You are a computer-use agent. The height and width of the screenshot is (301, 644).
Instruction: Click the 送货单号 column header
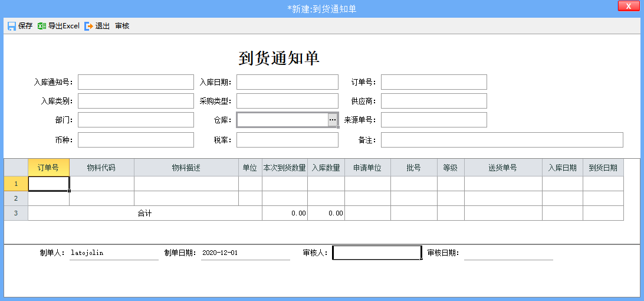click(503, 168)
